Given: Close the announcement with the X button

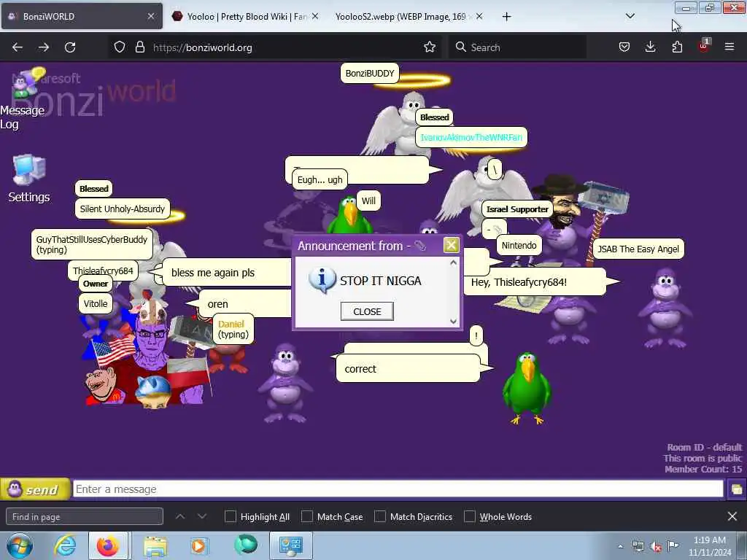Looking at the screenshot, I should [x=451, y=245].
